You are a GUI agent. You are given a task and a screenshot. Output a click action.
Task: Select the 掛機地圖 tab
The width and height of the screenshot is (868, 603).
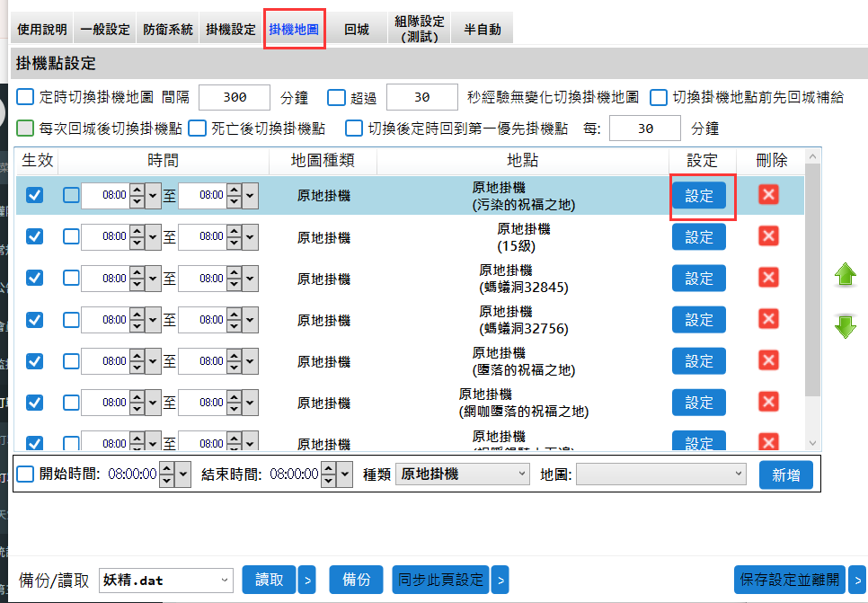point(294,29)
